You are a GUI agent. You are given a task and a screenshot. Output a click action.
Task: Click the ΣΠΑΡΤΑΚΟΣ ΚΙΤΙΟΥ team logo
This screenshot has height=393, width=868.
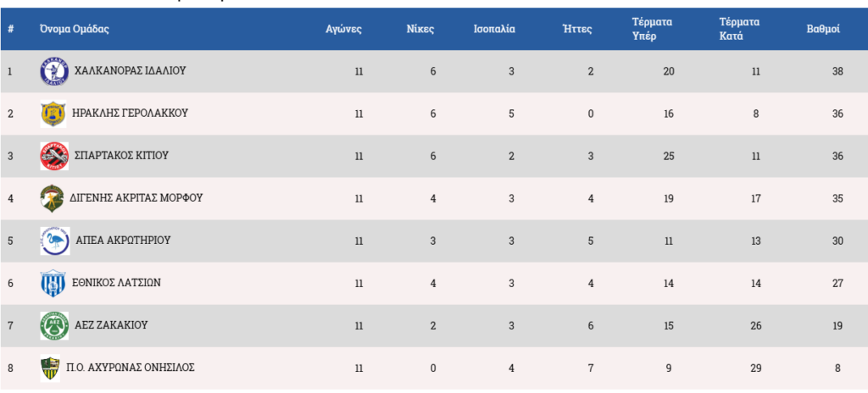point(53,156)
